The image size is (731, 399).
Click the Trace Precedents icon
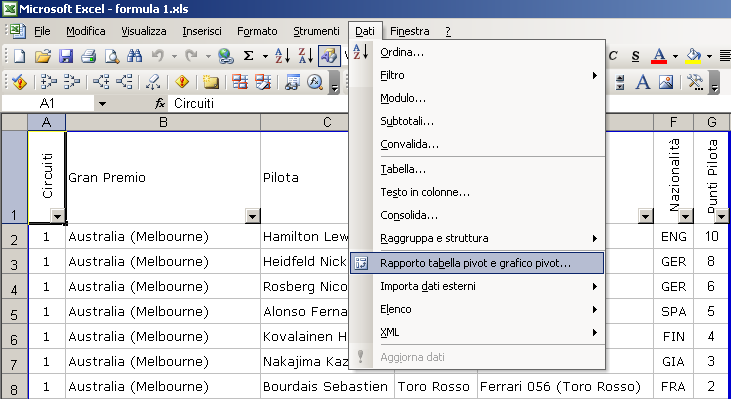pyautogui.click(x=48, y=83)
